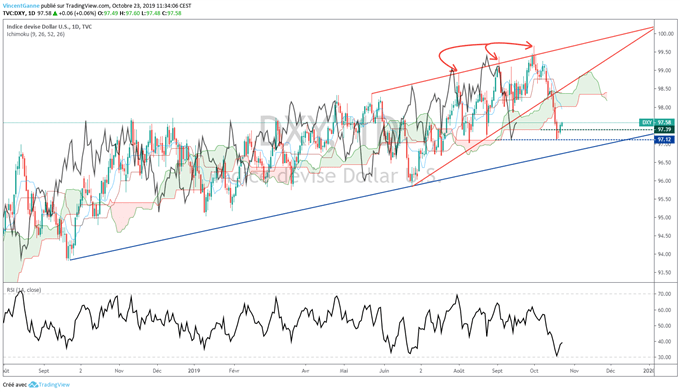Click the 94.50 price axis value

click(665, 236)
